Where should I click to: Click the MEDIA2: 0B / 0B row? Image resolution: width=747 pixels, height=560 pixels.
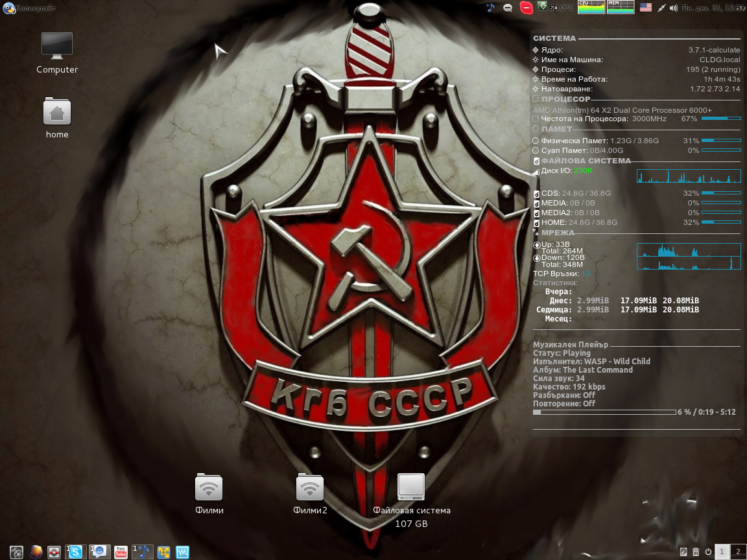click(x=637, y=213)
